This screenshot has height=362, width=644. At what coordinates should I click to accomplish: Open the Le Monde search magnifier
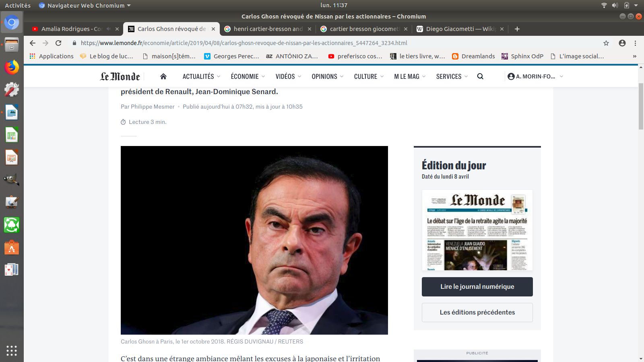tap(480, 76)
